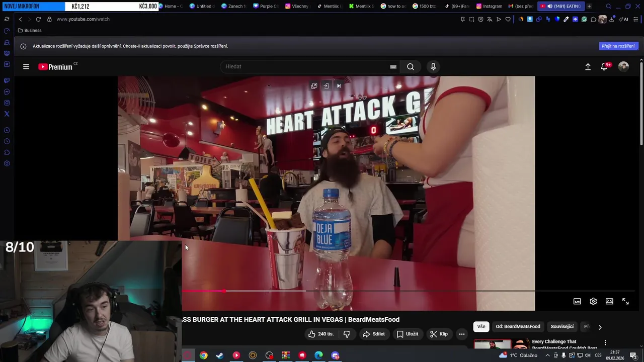Save video with the Uložit button
This screenshot has height=362, width=644.
pos(408,334)
